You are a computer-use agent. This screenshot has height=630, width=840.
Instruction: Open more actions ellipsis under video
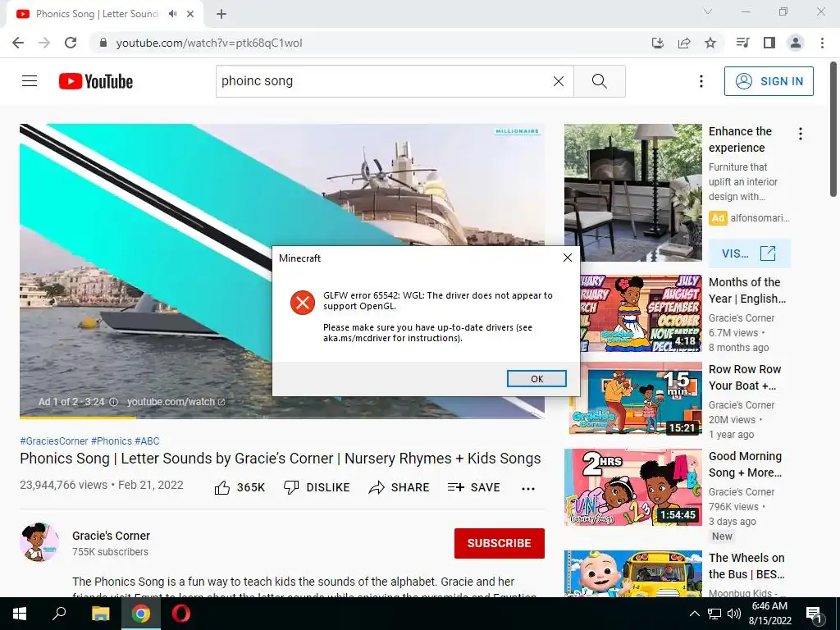[528, 488]
